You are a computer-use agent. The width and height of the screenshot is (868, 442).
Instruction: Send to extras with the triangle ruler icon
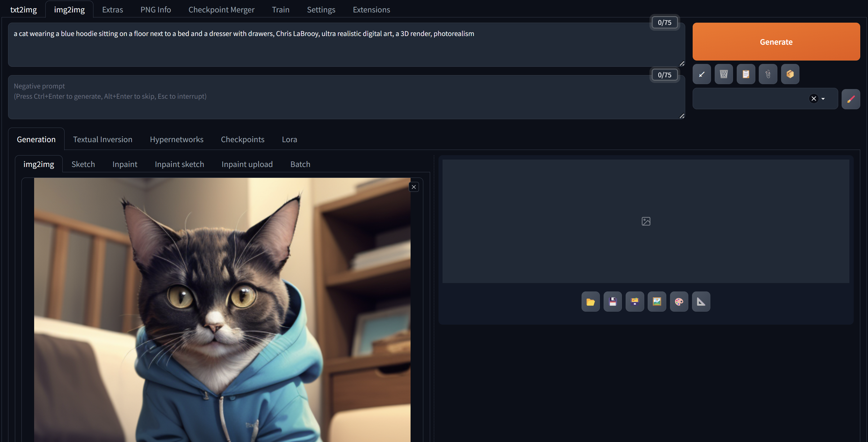[x=701, y=302]
